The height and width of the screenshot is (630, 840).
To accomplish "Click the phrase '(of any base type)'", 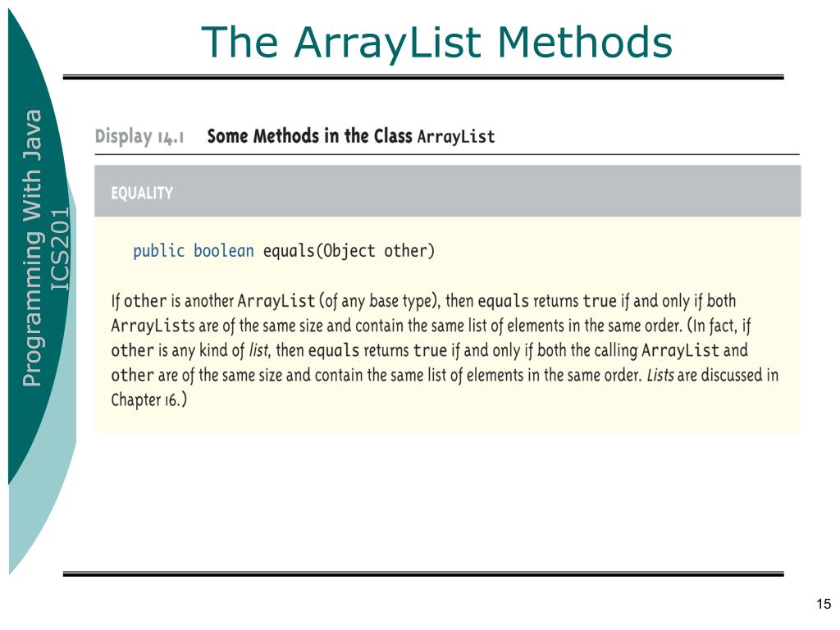I will pyautogui.click(x=380, y=301).
